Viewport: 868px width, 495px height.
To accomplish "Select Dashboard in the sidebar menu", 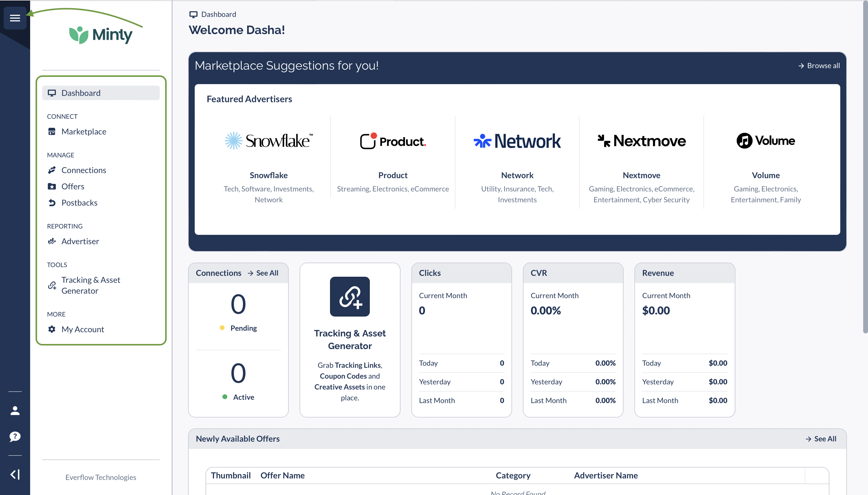I will pos(101,93).
